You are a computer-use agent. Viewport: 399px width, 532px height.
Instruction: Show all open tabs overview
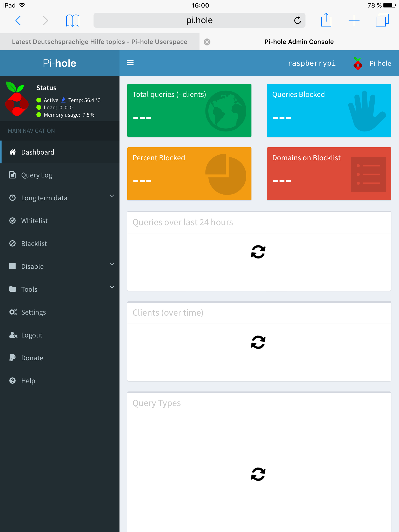(382, 20)
